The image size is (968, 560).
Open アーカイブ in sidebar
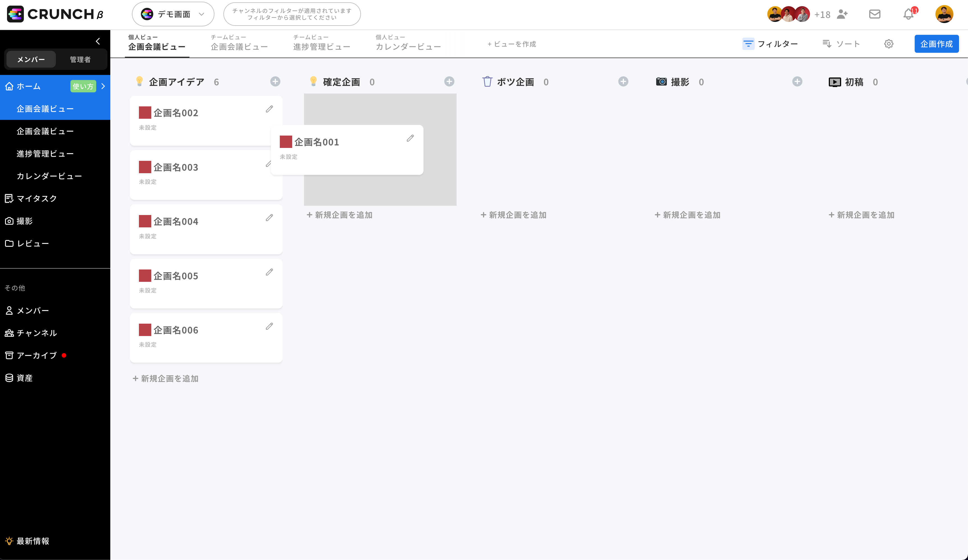[36, 355]
